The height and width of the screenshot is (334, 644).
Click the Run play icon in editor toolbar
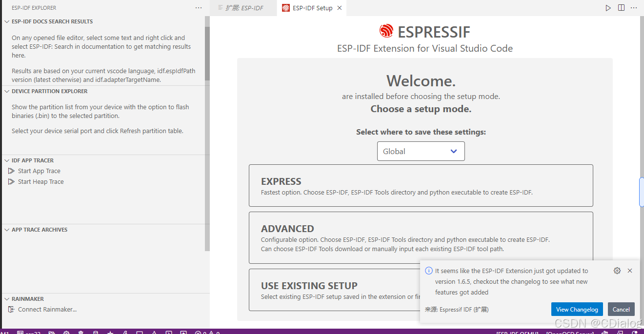[x=608, y=8]
